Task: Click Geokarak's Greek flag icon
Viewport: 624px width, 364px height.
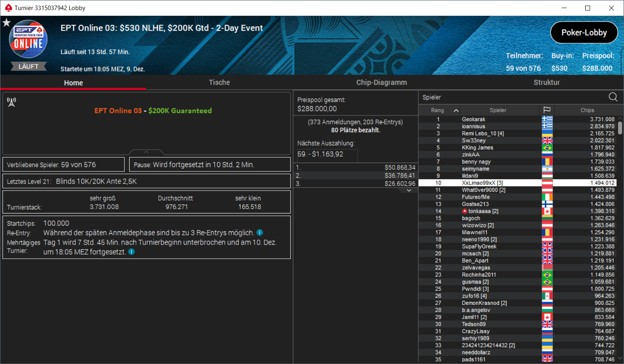Action: (x=547, y=119)
